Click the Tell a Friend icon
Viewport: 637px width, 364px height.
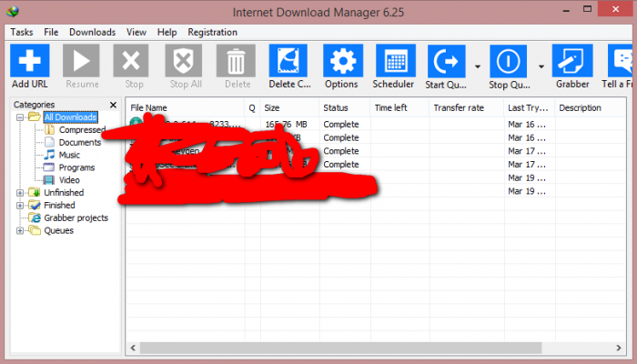tap(621, 61)
